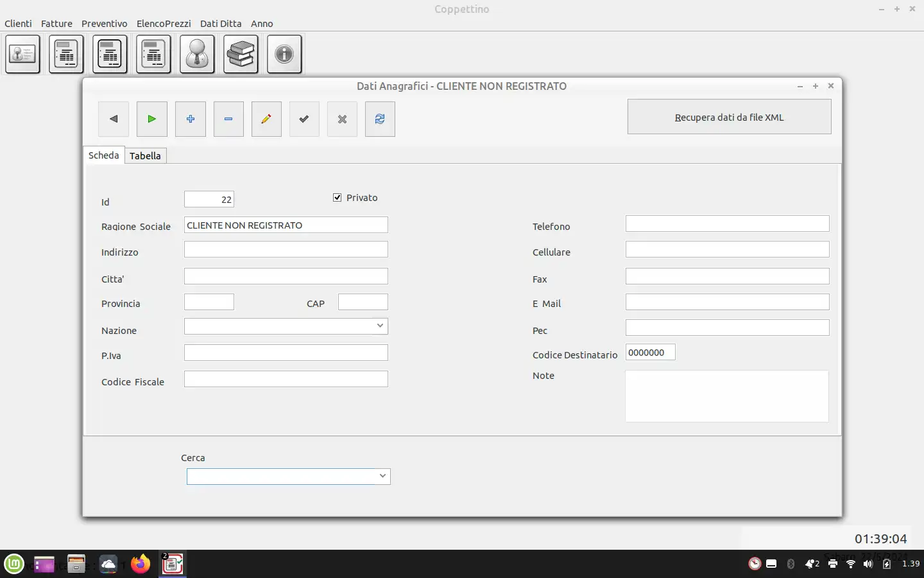Click the Pec field
The height and width of the screenshot is (578, 924).
728,328
